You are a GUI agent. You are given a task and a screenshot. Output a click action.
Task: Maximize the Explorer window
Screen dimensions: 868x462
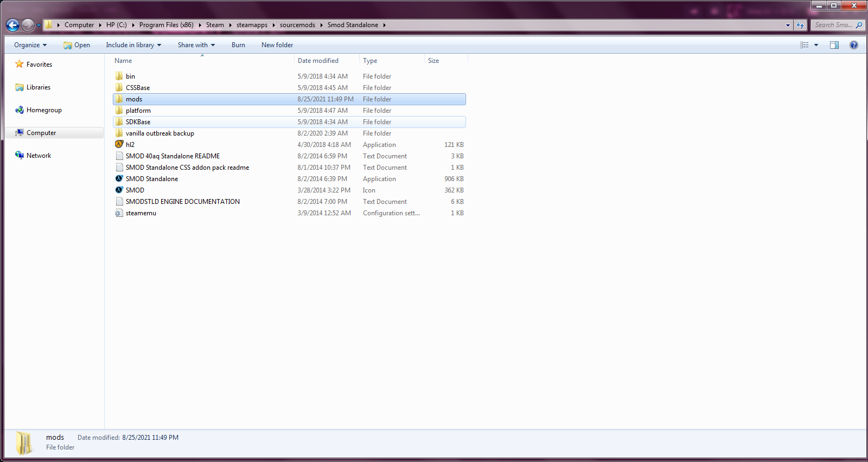coord(834,6)
